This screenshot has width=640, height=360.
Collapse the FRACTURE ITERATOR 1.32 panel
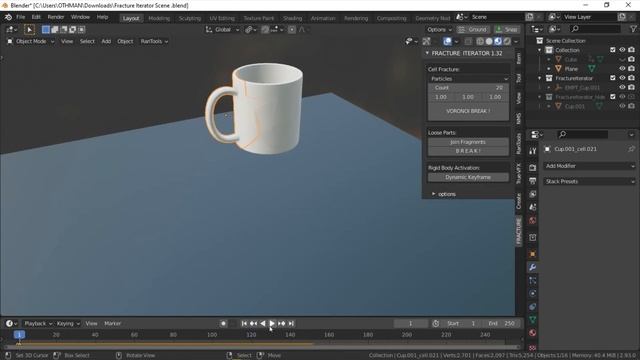pos(427,53)
